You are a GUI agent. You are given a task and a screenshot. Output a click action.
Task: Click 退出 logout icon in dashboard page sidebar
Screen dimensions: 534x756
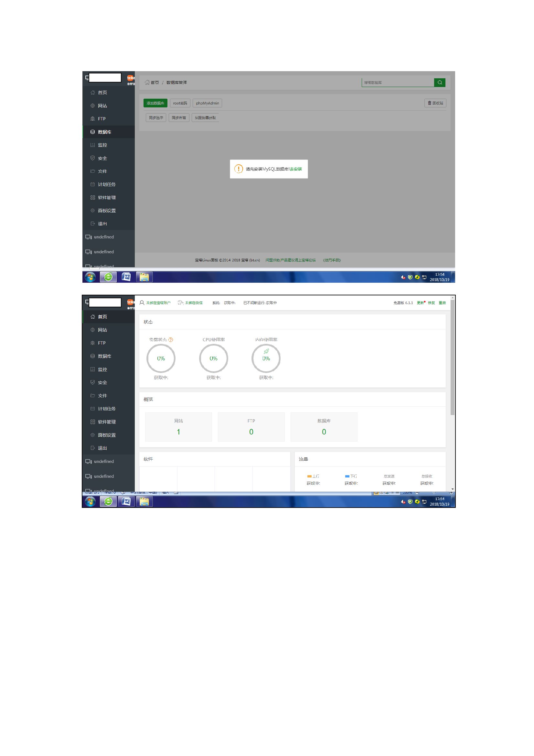pos(92,448)
